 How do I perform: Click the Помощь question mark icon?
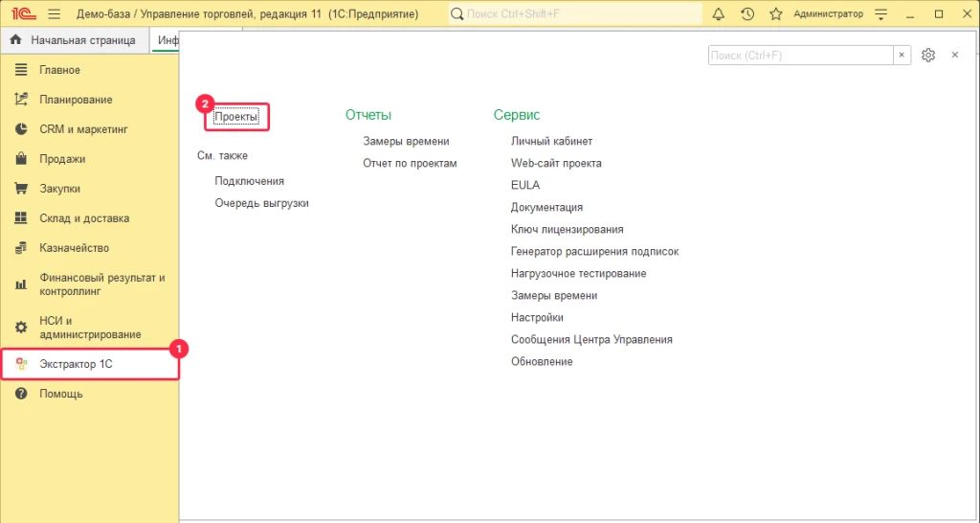[x=21, y=394]
